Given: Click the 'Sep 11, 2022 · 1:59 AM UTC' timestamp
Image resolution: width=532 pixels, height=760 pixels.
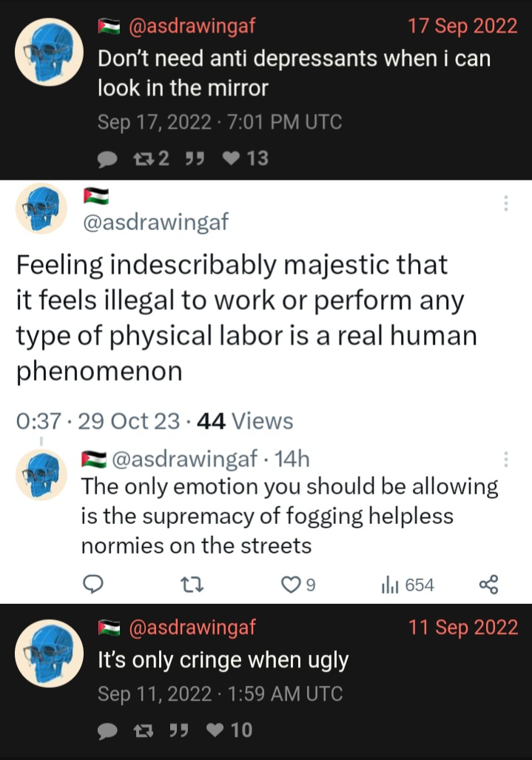Looking at the screenshot, I should [220, 693].
